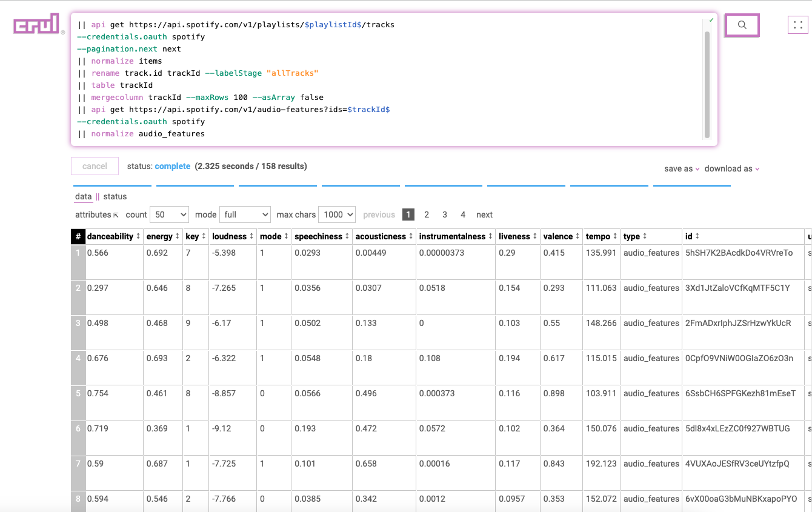812x512 pixels.
Task: Sort the instrumentalness column
Action: coord(490,236)
